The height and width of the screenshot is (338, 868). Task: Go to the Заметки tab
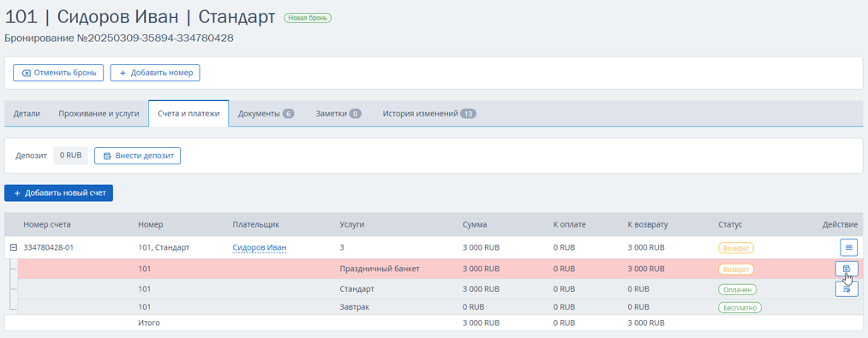pyautogui.click(x=338, y=114)
